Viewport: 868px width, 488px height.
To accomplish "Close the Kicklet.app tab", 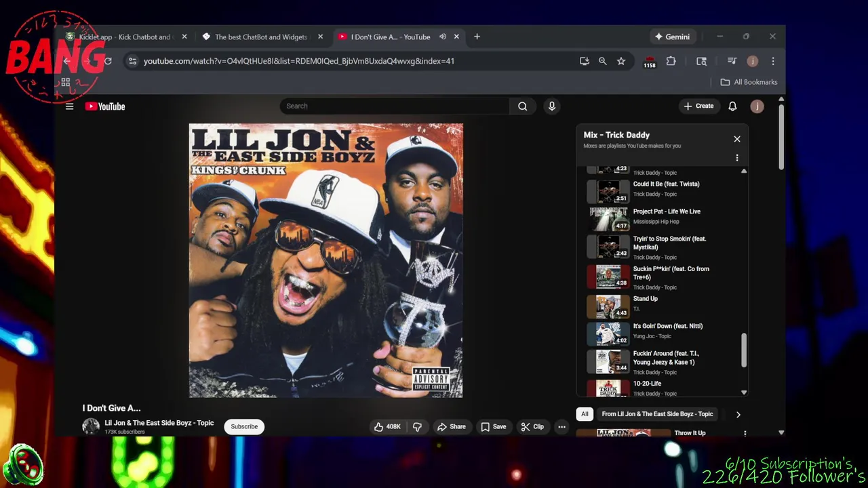I will (184, 37).
